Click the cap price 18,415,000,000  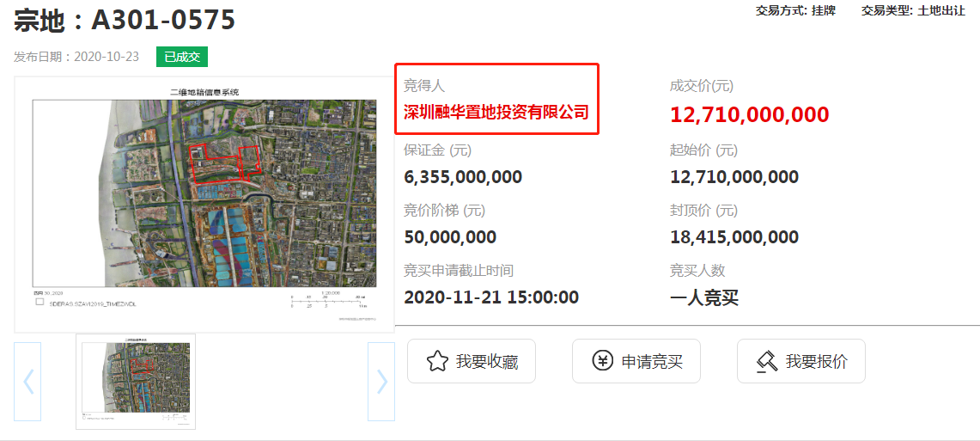tap(734, 237)
